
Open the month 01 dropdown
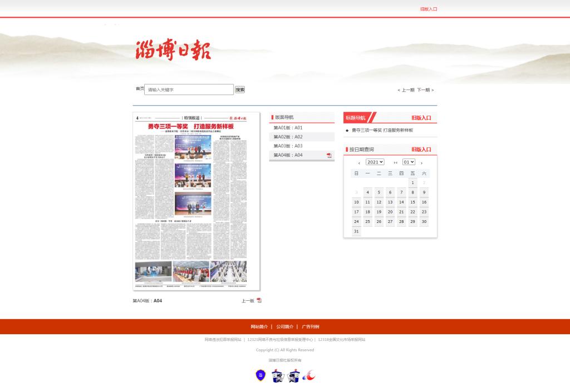(x=409, y=162)
